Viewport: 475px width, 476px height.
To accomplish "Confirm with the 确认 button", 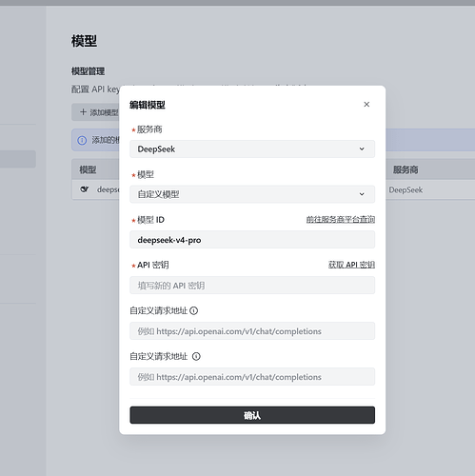I will (x=252, y=415).
